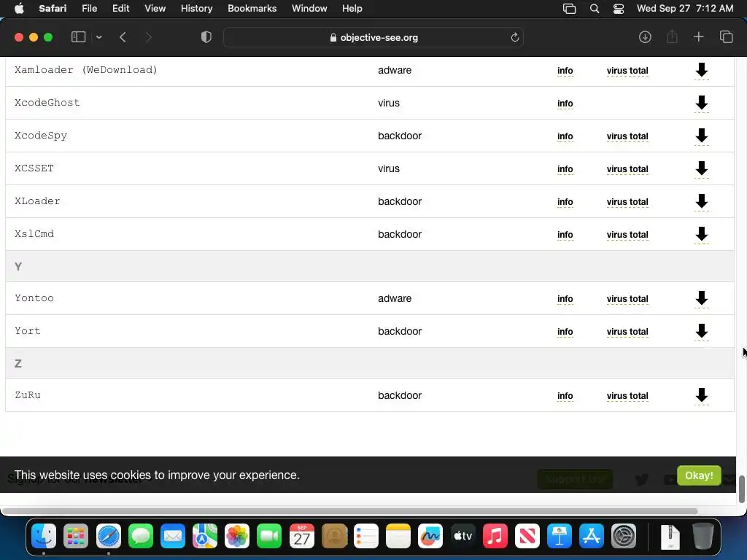The height and width of the screenshot is (560, 747).
Task: Download the Yontoo sample
Action: pos(701,298)
